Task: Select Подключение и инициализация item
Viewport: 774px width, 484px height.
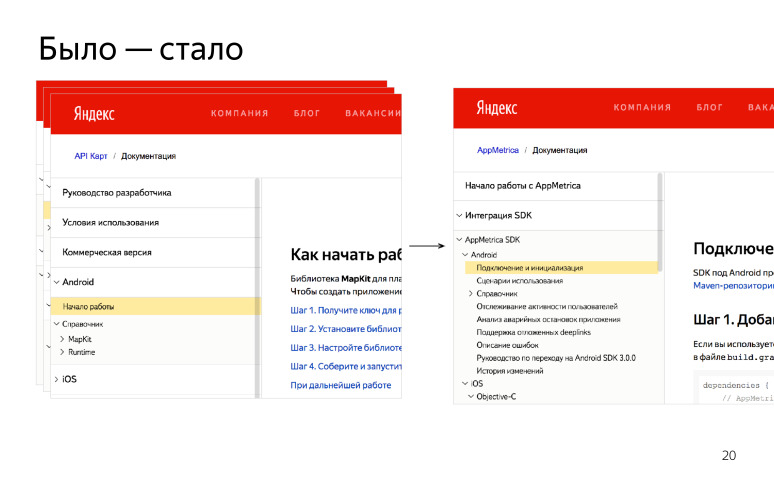Action: (x=561, y=268)
